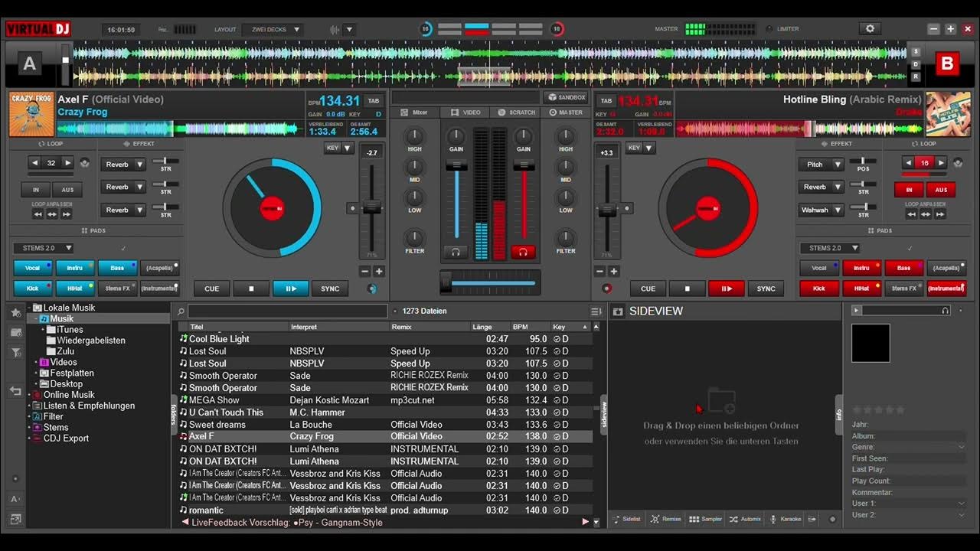Click the Hotline Bling cover art
This screenshot has width=980, height=551.
948,114
